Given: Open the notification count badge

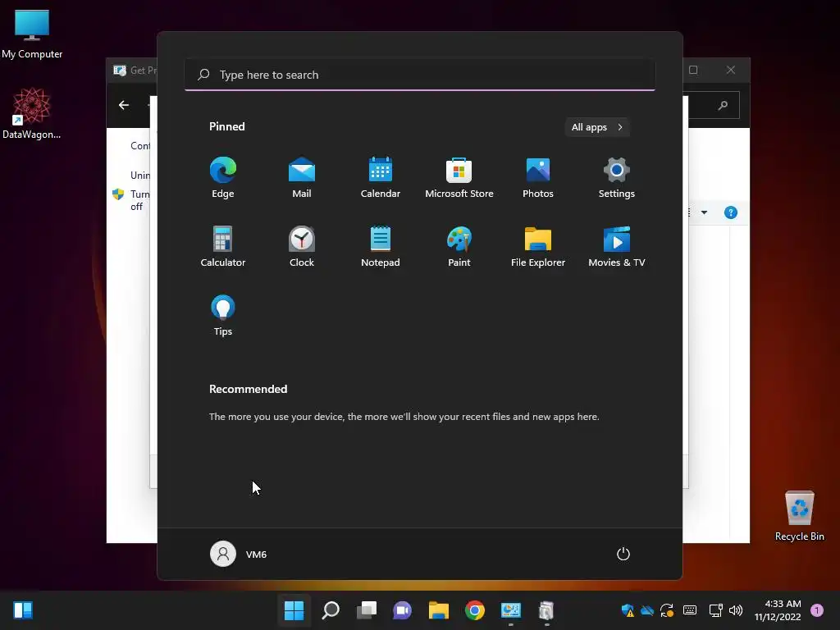Looking at the screenshot, I should 817,610.
